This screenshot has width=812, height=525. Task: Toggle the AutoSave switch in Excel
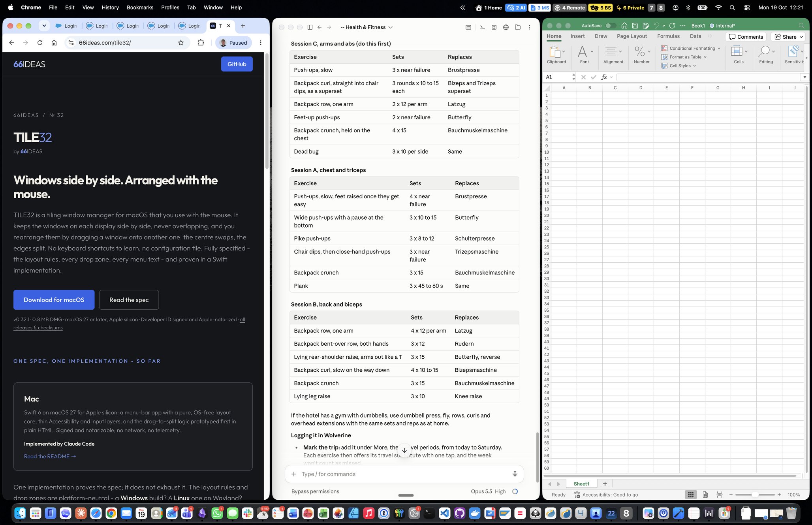[611, 26]
